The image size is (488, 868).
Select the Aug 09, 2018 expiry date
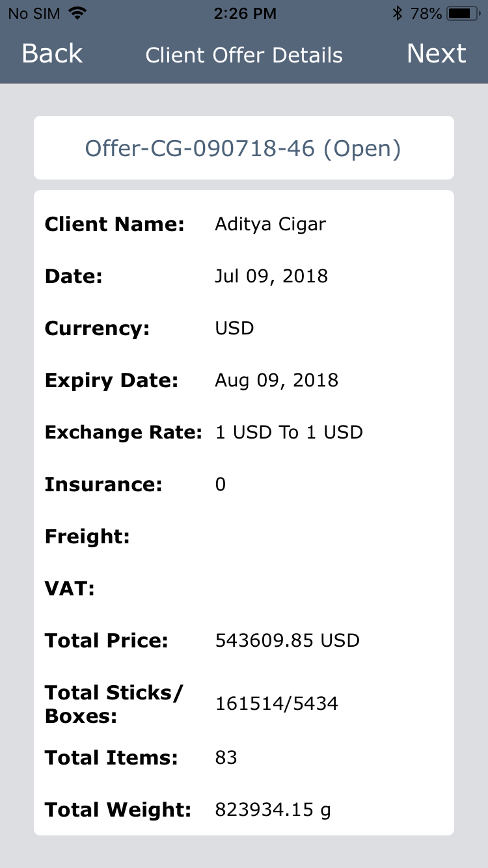[x=277, y=380]
